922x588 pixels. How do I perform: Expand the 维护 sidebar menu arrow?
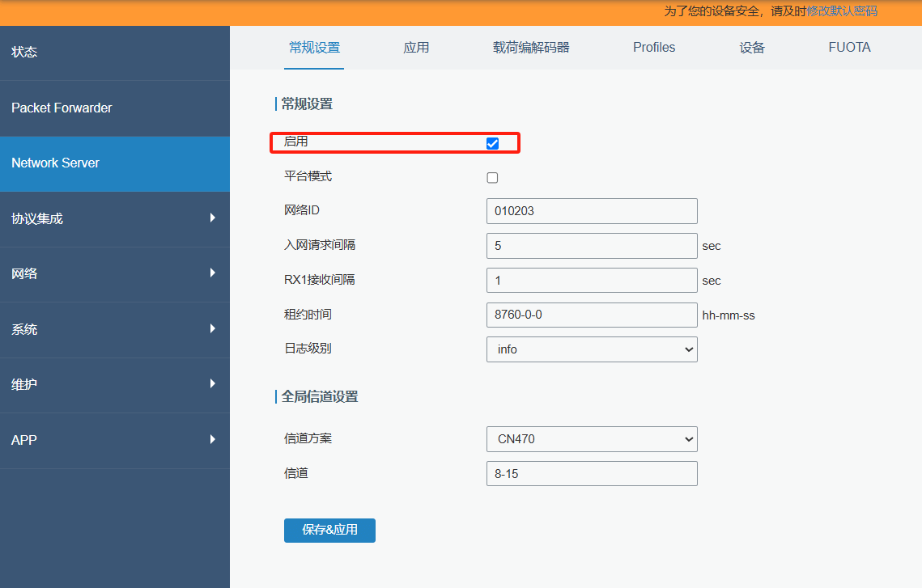pos(212,383)
